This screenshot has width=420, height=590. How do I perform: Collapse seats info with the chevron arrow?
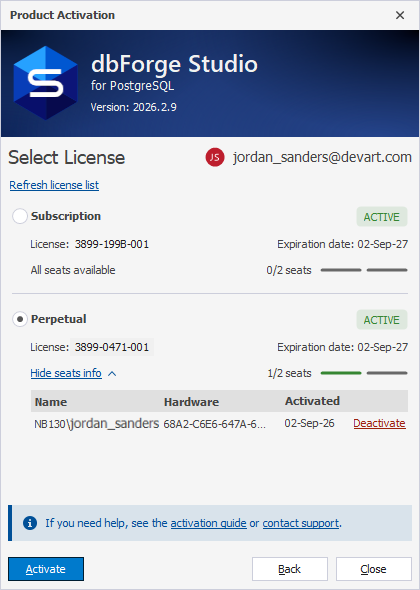coord(112,374)
